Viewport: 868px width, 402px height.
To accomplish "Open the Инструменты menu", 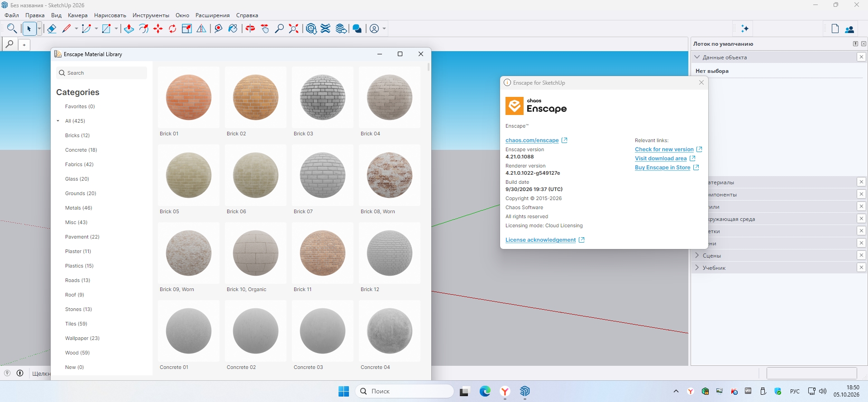I will click(151, 15).
